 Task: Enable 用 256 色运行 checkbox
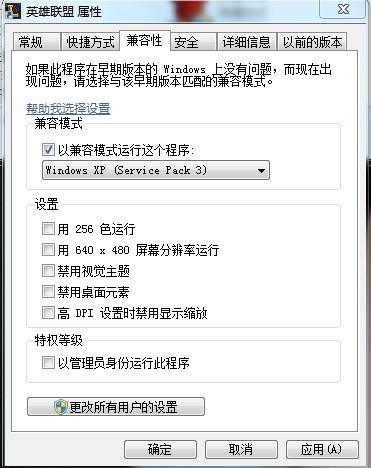coord(48,229)
